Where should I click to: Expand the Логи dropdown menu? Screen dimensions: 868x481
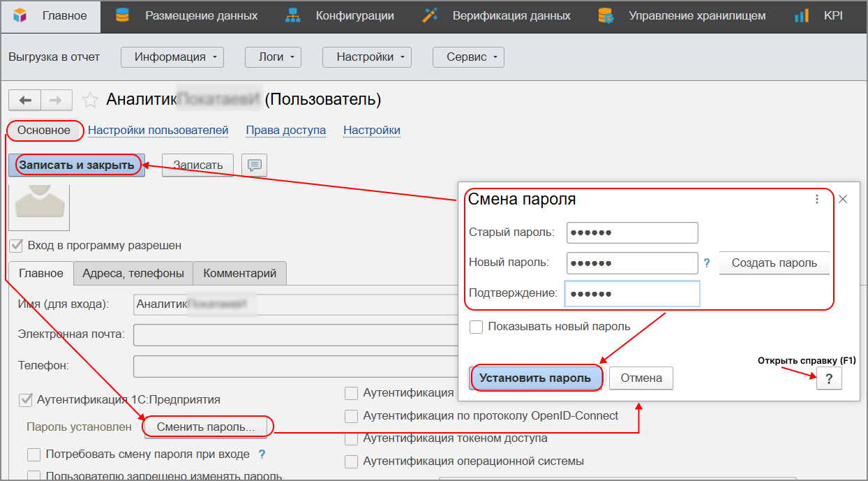pos(273,57)
